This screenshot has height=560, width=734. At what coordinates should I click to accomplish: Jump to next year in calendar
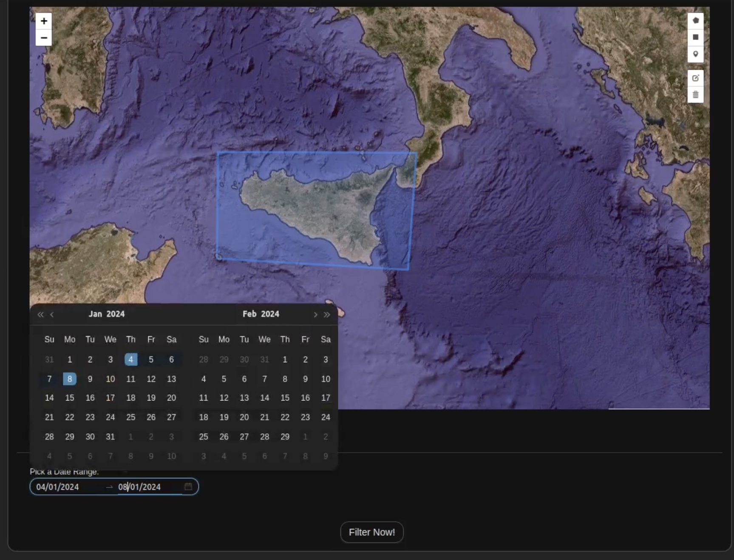[327, 315]
